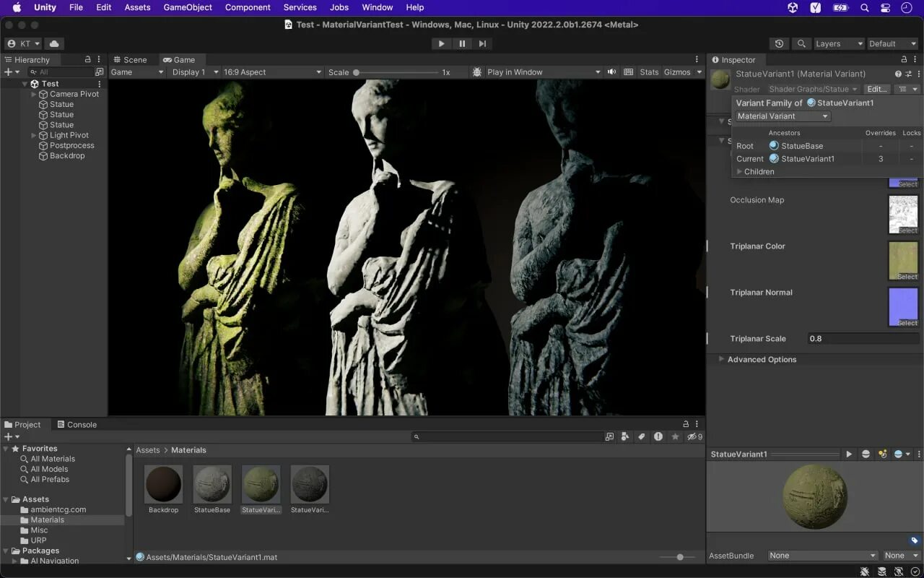The image size is (924, 578).
Task: Select StatueVariant1 current ancestor row
Action: [x=827, y=159]
